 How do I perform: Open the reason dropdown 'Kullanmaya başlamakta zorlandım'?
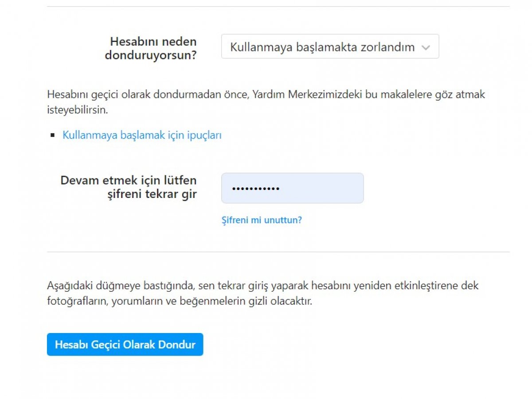tap(330, 46)
